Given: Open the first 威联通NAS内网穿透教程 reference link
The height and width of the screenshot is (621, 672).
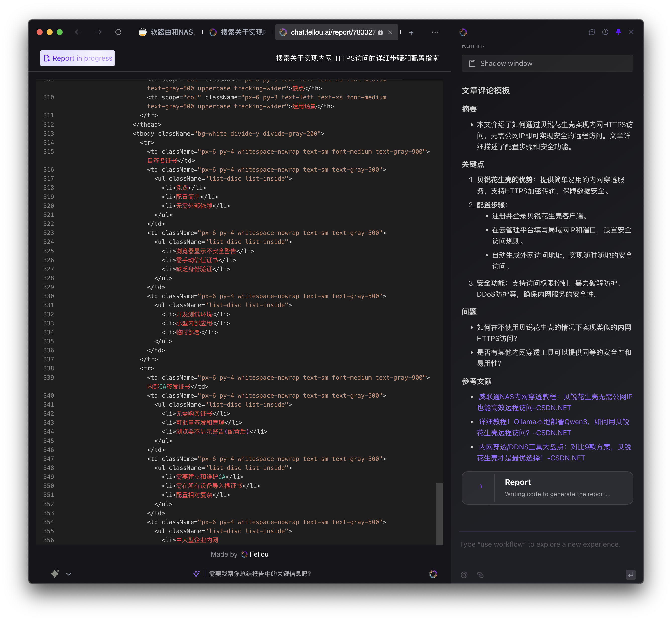Looking at the screenshot, I should 555,402.
